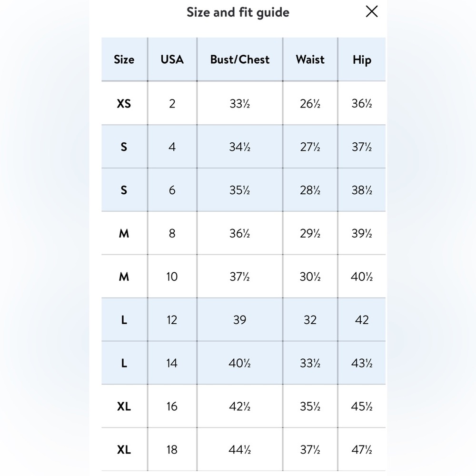Select the XL label for size 16

tap(124, 406)
